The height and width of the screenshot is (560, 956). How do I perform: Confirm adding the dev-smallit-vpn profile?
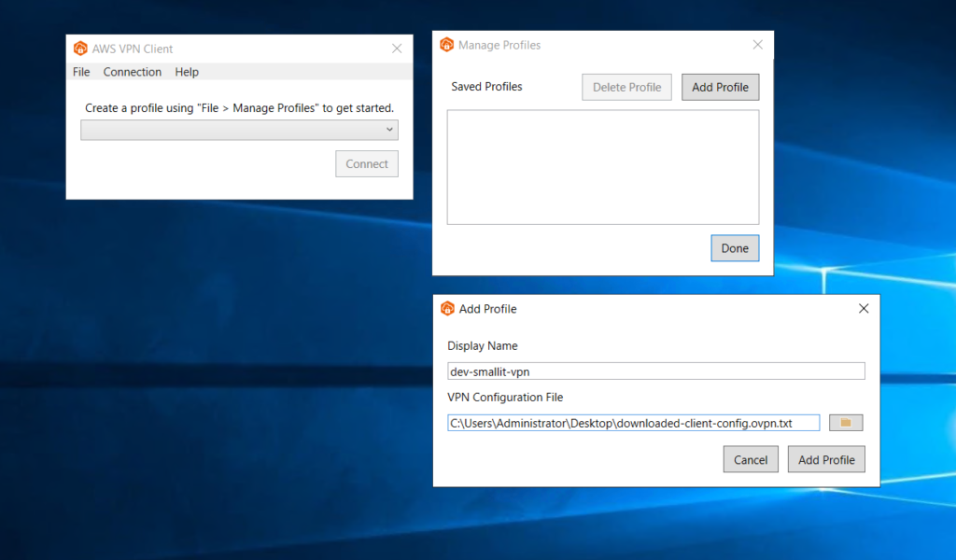[x=826, y=458]
